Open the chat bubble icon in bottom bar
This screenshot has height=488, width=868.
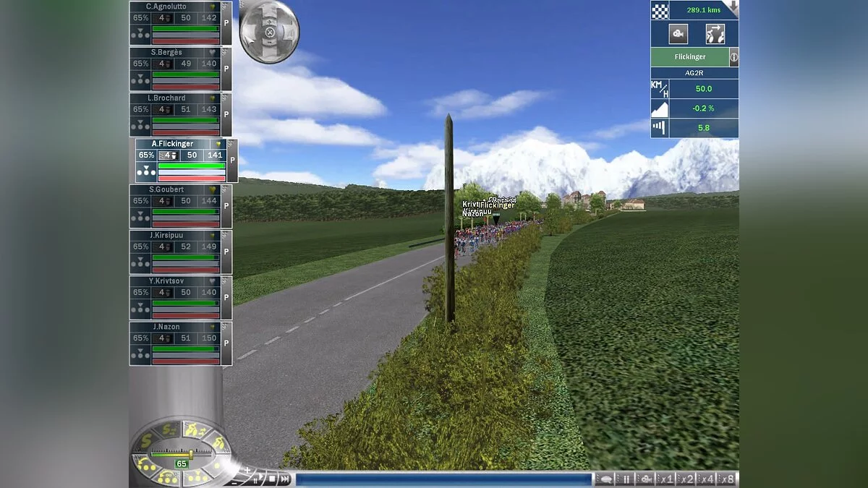[x=605, y=479]
